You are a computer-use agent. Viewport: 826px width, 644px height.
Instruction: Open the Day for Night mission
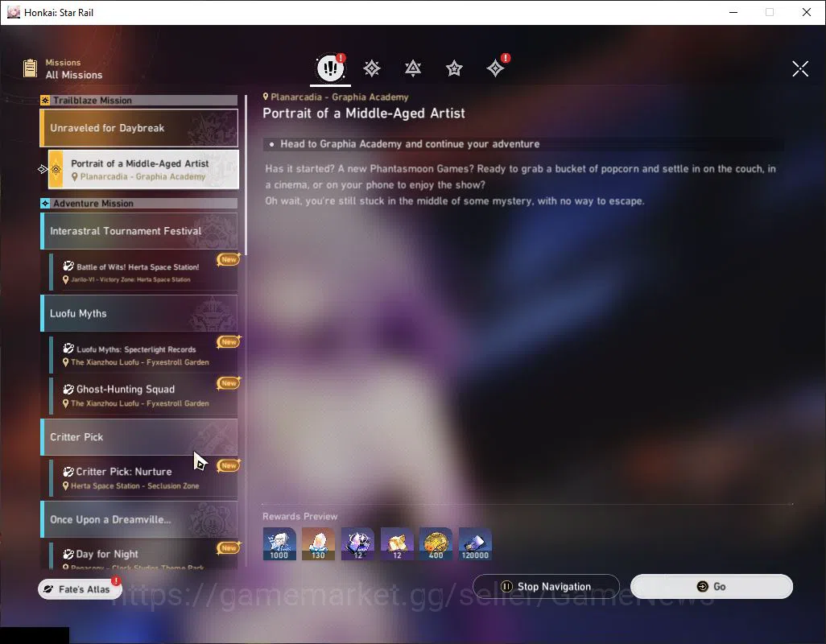143,555
